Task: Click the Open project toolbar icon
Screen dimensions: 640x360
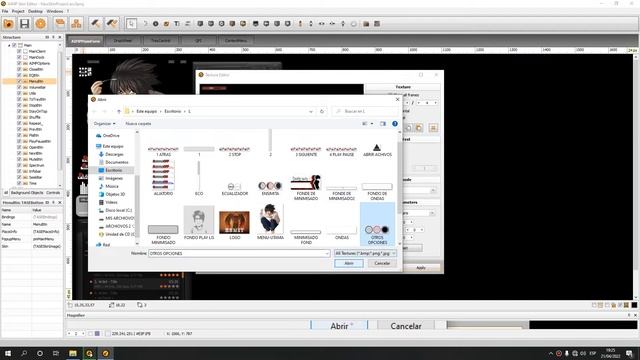Action: click(x=8, y=24)
